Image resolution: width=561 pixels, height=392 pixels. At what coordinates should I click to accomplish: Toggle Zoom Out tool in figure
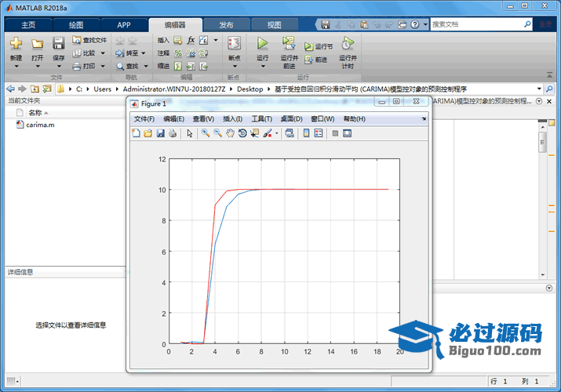pyautogui.click(x=217, y=133)
